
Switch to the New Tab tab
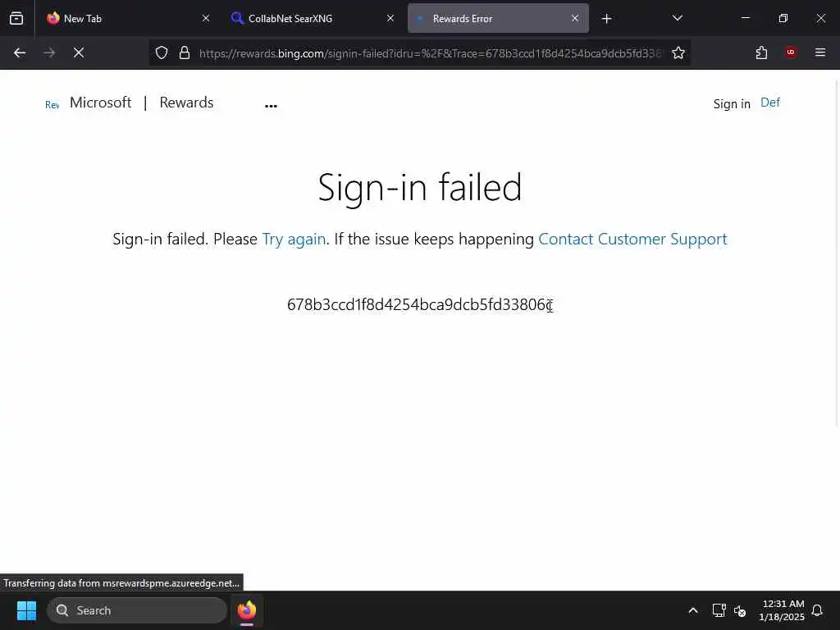click(x=127, y=18)
